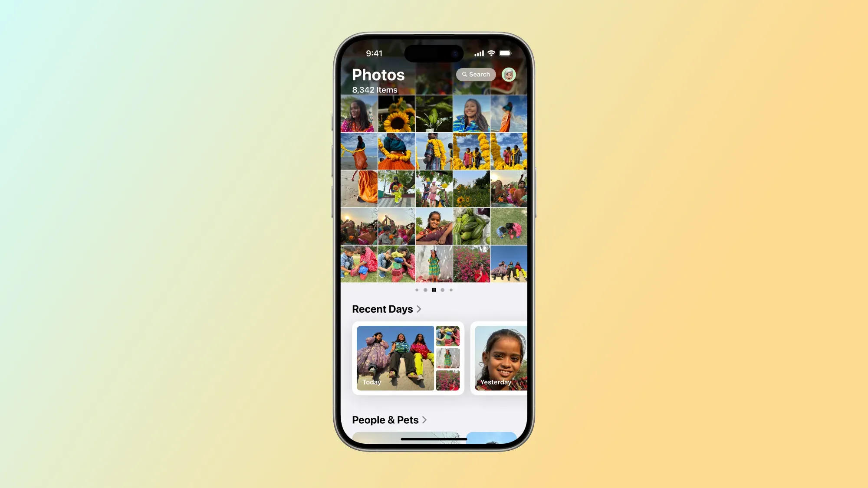Open Yesterday's photo collection

(x=500, y=357)
